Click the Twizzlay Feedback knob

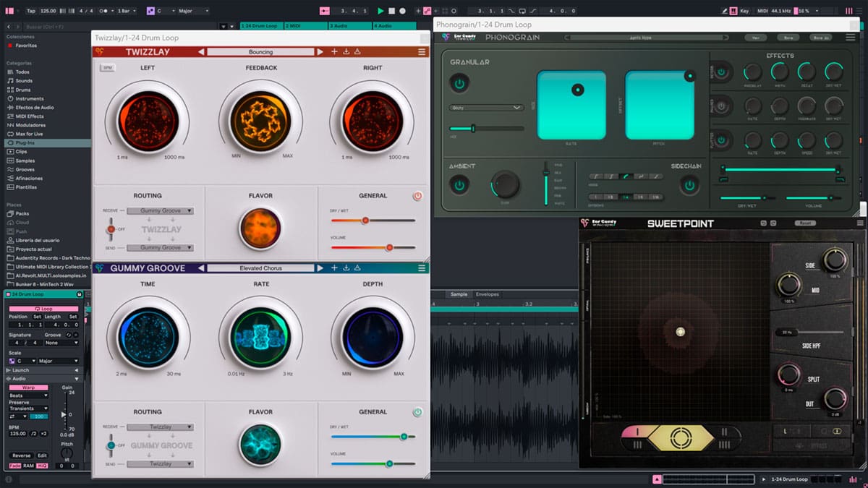click(260, 121)
